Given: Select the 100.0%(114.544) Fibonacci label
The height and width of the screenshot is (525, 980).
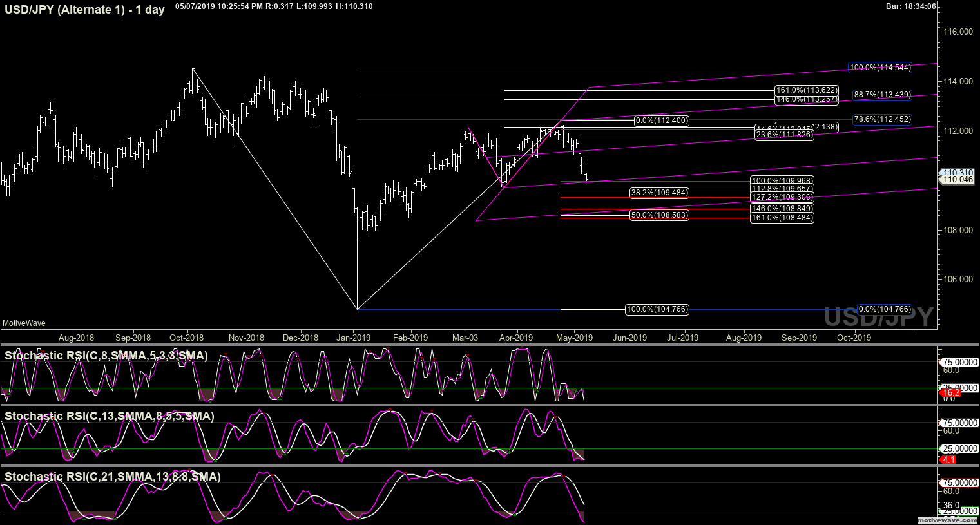Looking at the screenshot, I should point(880,68).
